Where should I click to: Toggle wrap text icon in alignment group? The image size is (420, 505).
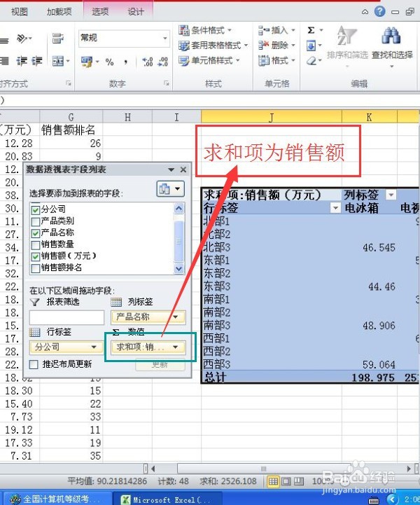pos(57,39)
